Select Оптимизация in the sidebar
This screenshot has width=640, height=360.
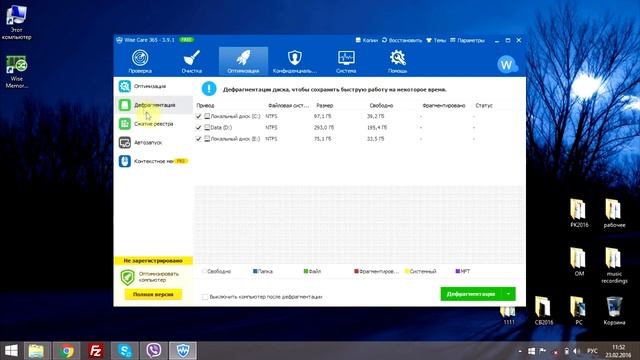(x=153, y=86)
